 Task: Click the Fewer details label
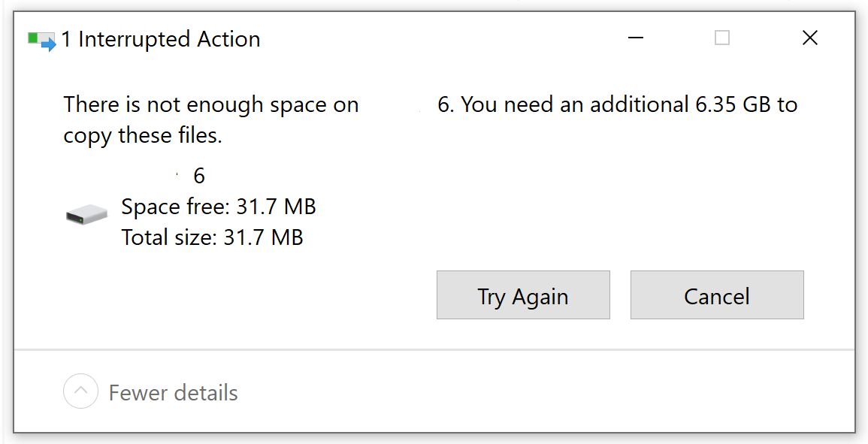[173, 393]
